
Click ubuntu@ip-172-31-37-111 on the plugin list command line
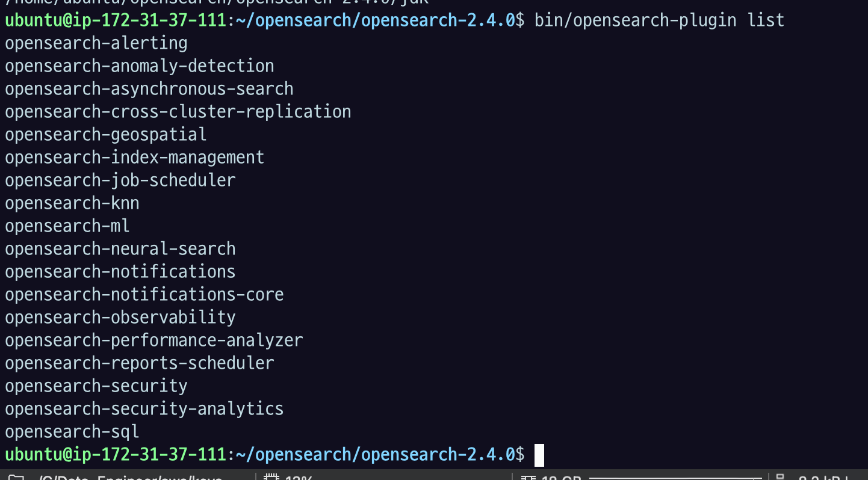point(116,20)
